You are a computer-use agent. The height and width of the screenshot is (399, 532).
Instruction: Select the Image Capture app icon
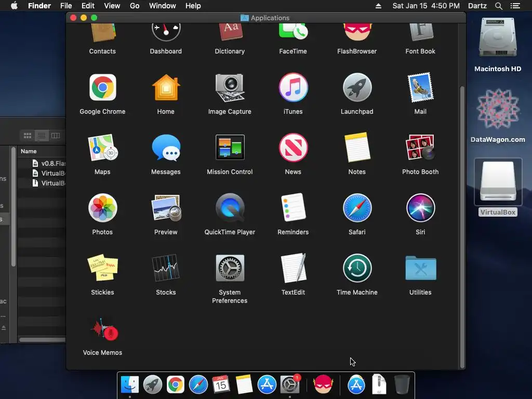click(x=230, y=87)
